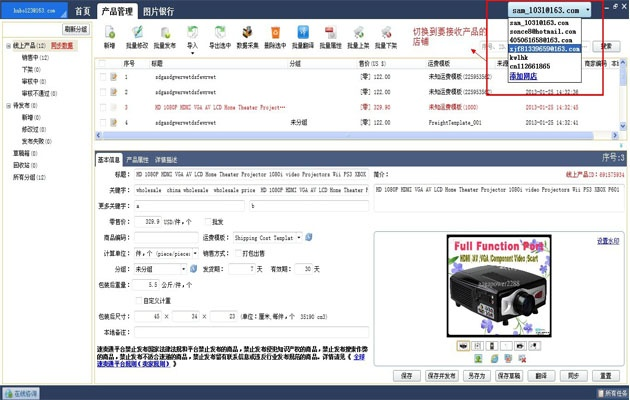Click the 批量上架 batch list icon
This screenshot has height=400, width=630.
click(x=358, y=32)
